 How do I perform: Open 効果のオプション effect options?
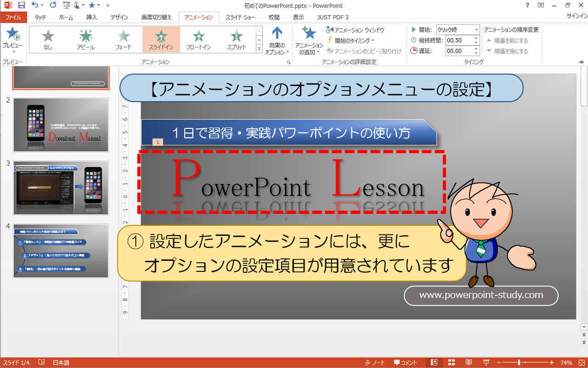tap(277, 40)
